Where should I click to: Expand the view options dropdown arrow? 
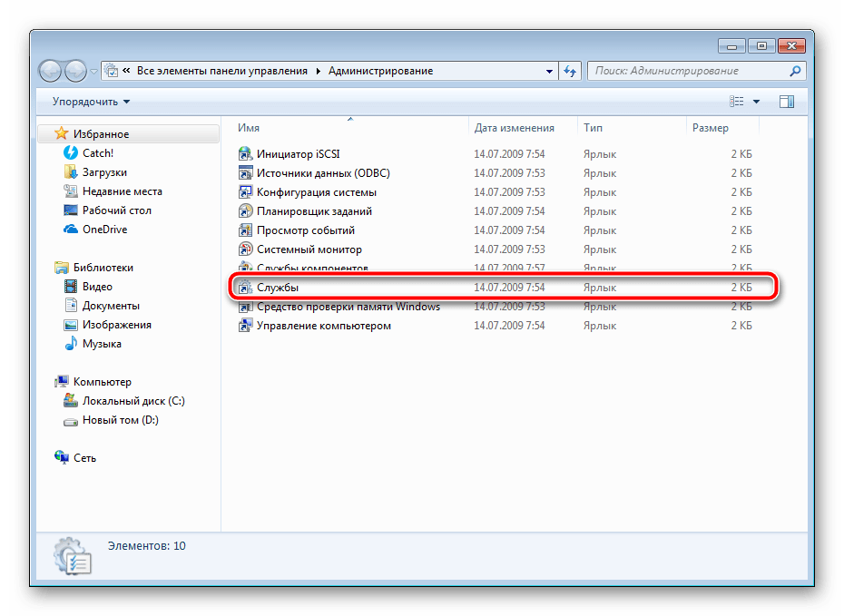tap(756, 102)
